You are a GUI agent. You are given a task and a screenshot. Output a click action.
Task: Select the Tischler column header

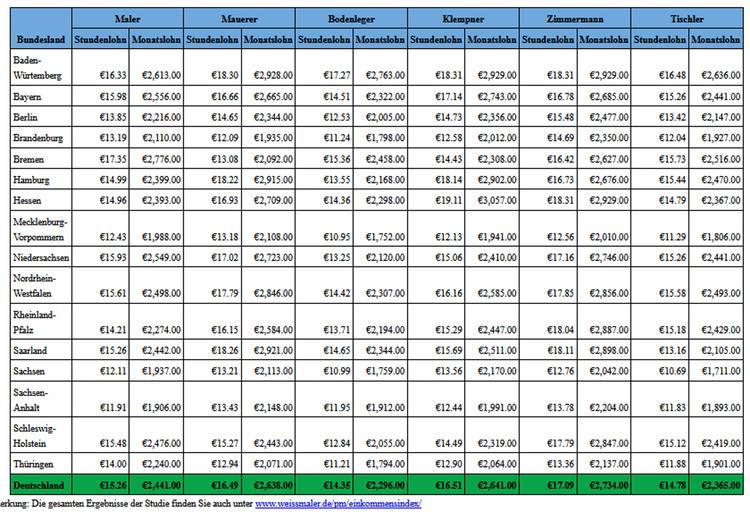[688, 19]
